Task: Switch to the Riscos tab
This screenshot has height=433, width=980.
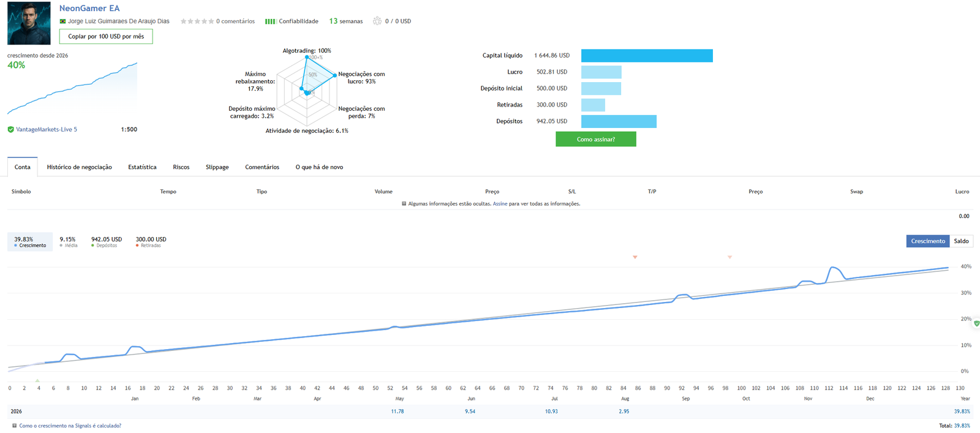Action: coord(181,167)
